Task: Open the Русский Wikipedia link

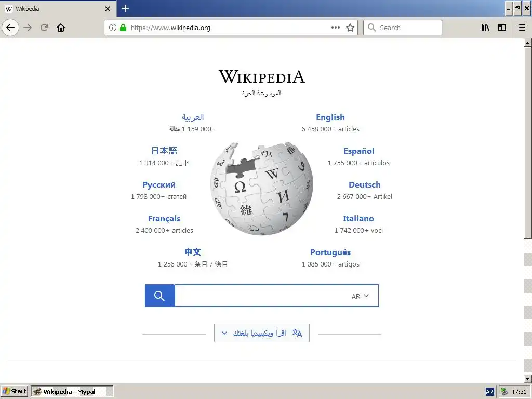Action: point(159,185)
